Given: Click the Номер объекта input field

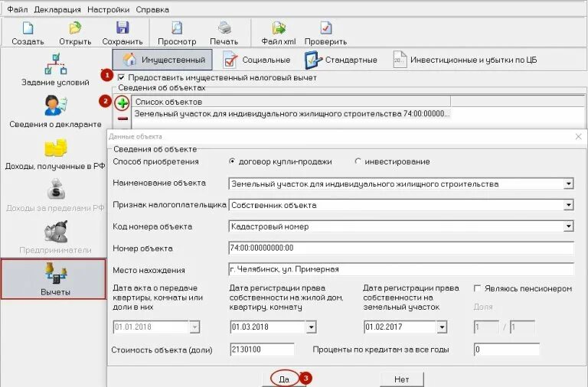Looking at the screenshot, I should pyautogui.click(x=401, y=248).
